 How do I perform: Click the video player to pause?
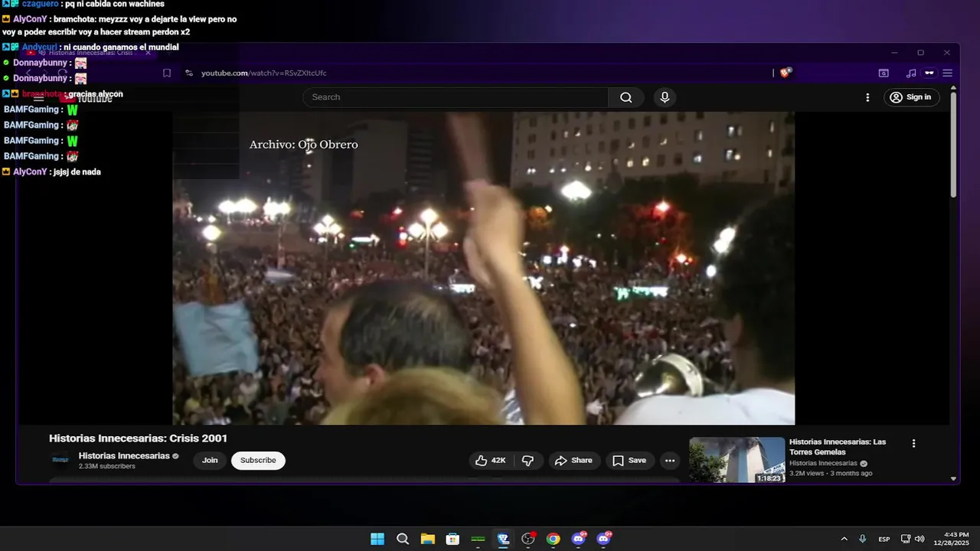click(x=483, y=268)
